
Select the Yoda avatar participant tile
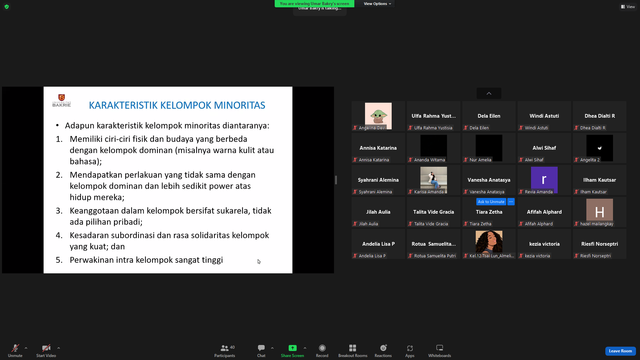[x=378, y=116]
